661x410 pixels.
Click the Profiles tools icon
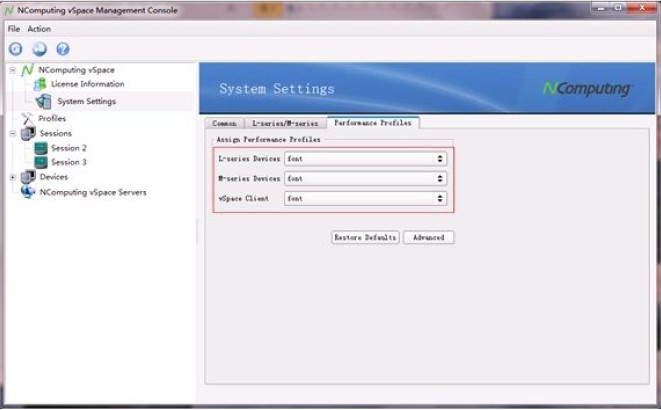click(27, 118)
